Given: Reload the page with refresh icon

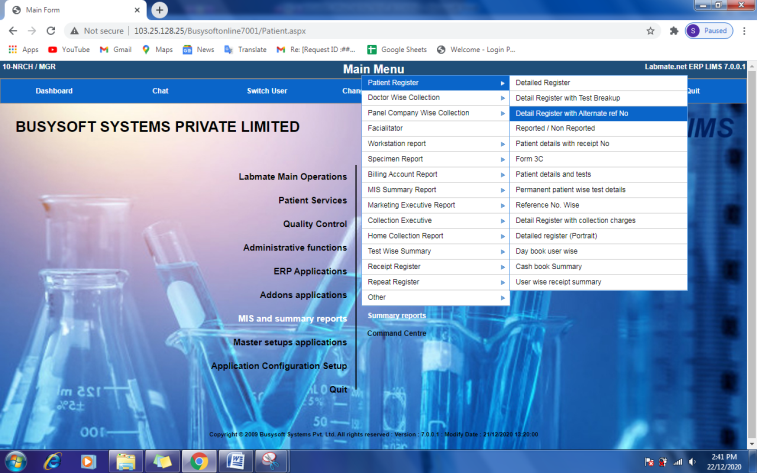Looking at the screenshot, I should (51, 31).
